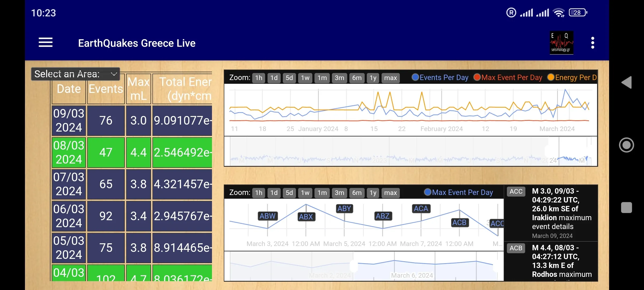Click the events count 47 cell
644x290 pixels.
(x=106, y=152)
